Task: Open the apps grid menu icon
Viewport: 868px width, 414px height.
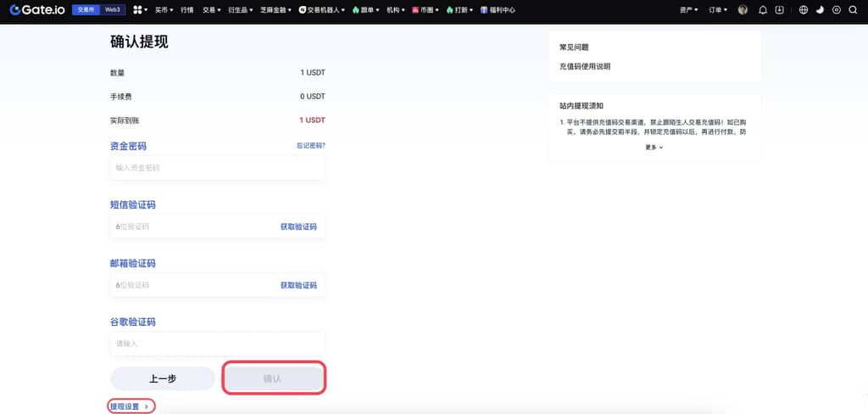Action: tap(137, 10)
